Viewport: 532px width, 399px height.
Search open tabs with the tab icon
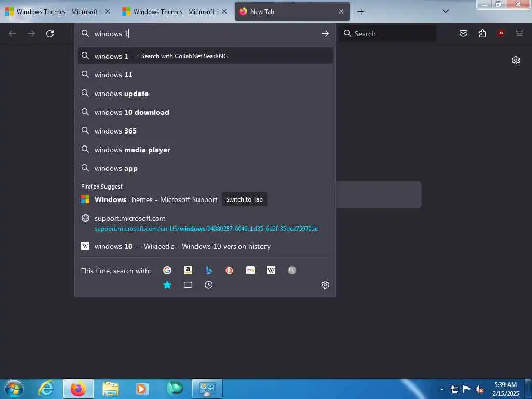pyautogui.click(x=188, y=285)
